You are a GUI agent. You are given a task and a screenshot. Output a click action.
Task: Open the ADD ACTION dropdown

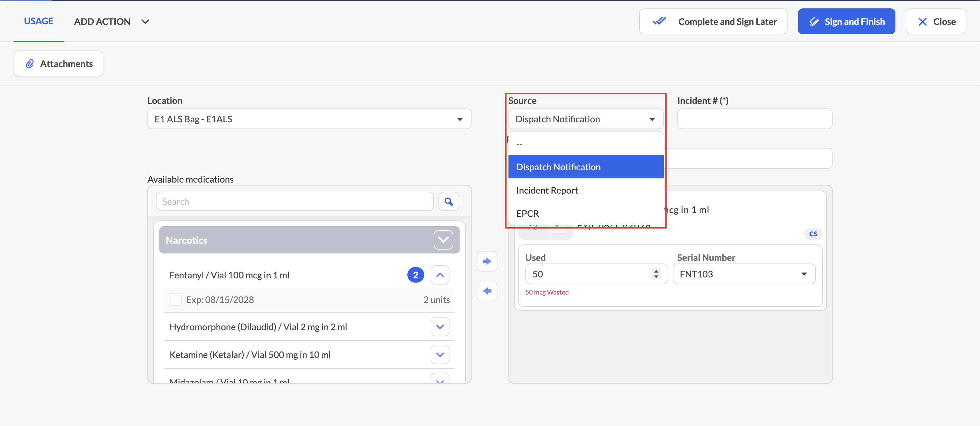pos(111,22)
